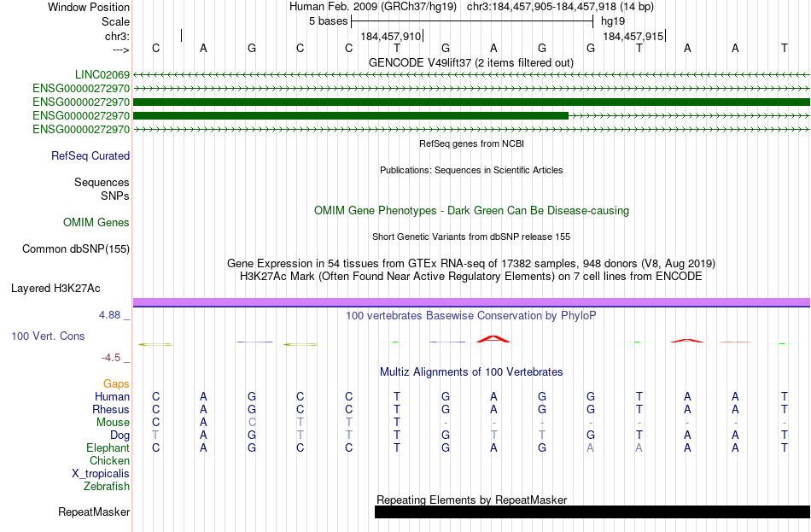Click the ---> strand direction arrow label

click(x=121, y=50)
